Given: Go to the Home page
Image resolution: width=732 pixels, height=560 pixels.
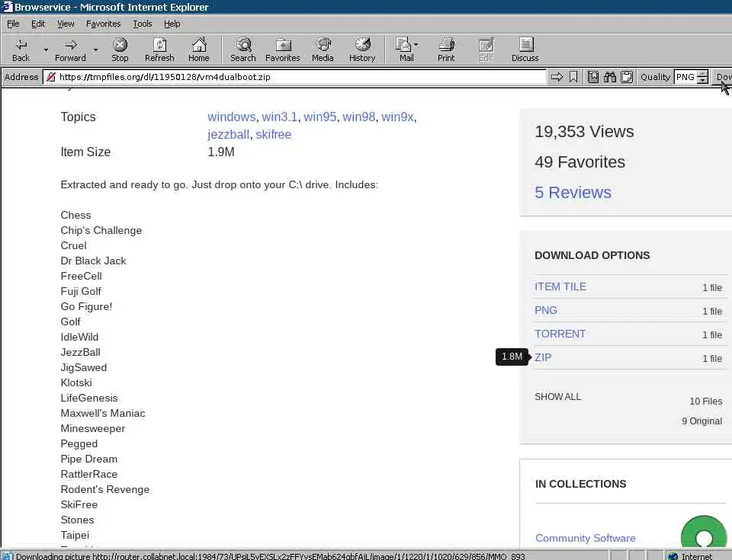Looking at the screenshot, I should 199,50.
